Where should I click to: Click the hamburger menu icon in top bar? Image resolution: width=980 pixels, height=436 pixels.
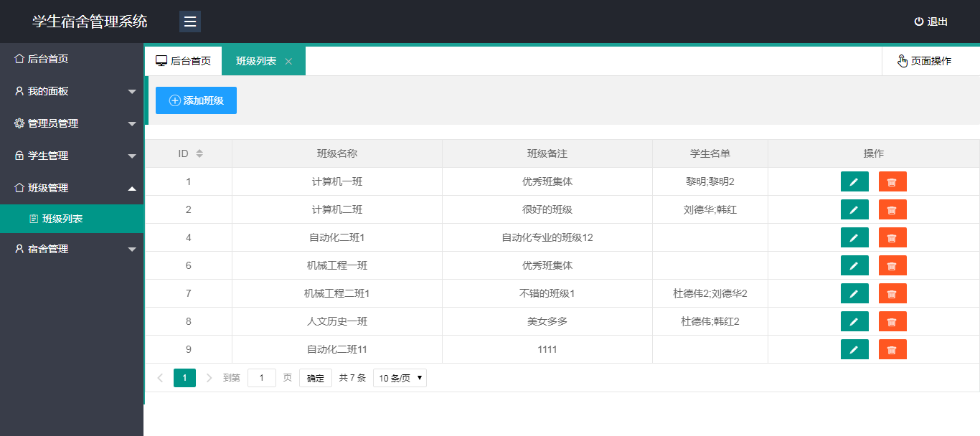tap(189, 22)
